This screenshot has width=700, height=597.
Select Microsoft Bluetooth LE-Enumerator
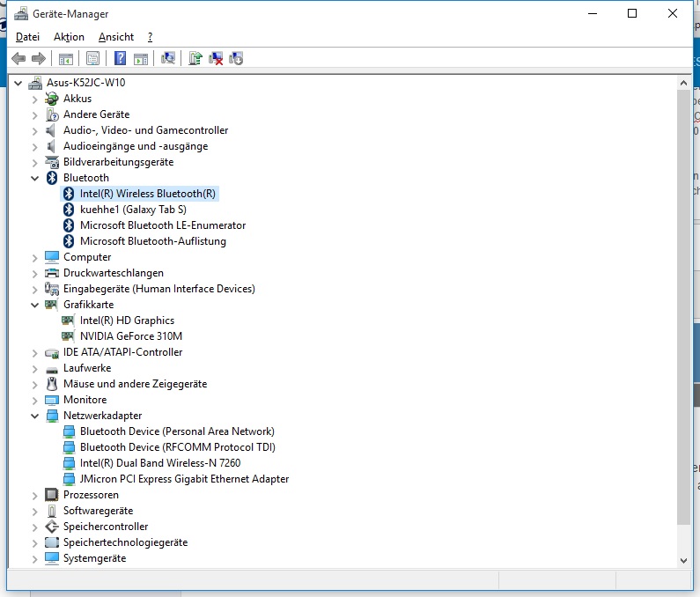pos(163,225)
